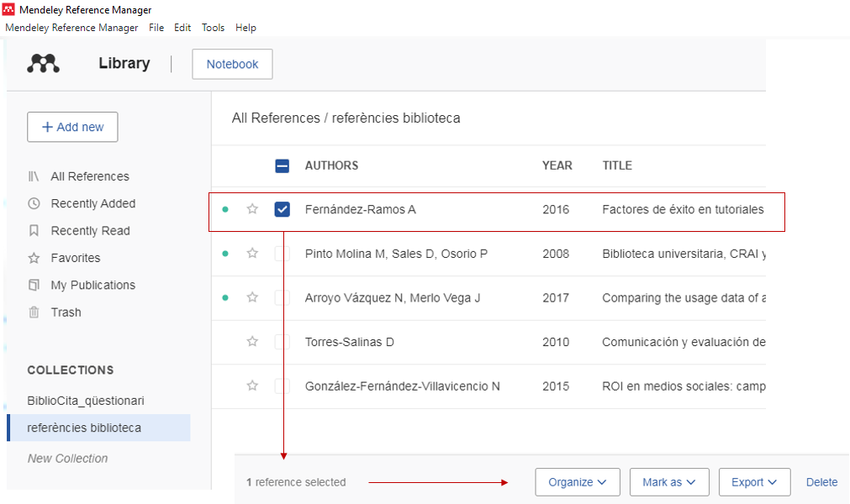The height and width of the screenshot is (504, 850).
Task: Click the green unread dot for Pinto Molina
Action: click(225, 254)
